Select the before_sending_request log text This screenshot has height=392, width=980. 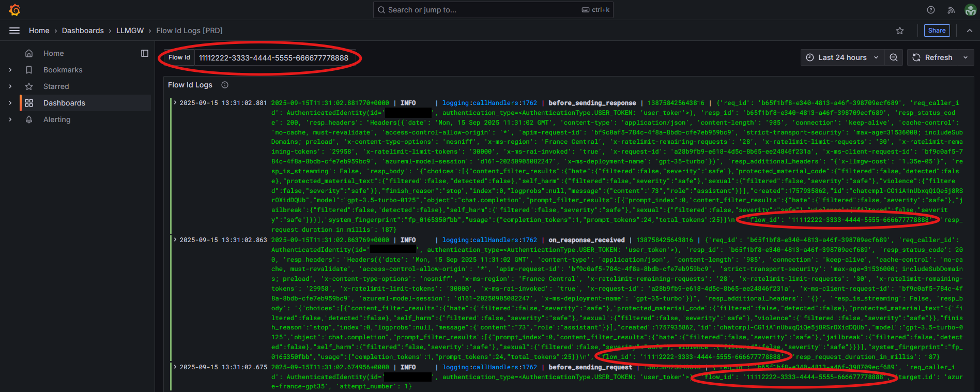[x=590, y=367]
